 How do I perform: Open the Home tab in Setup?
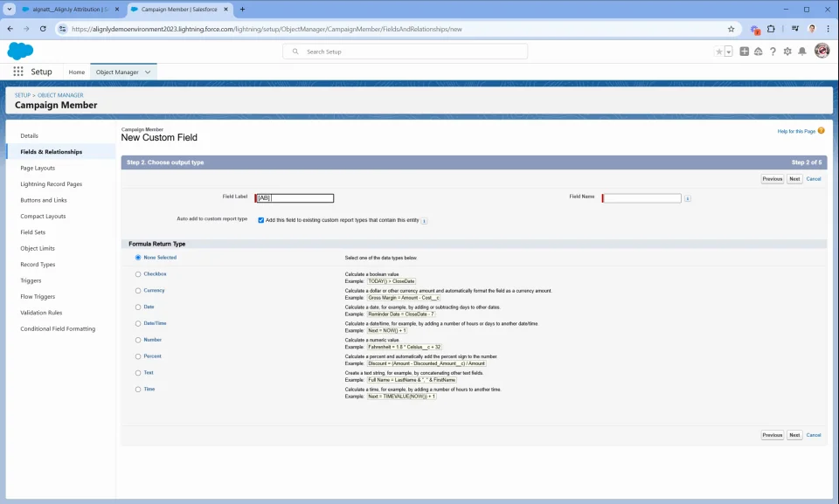[x=77, y=72]
